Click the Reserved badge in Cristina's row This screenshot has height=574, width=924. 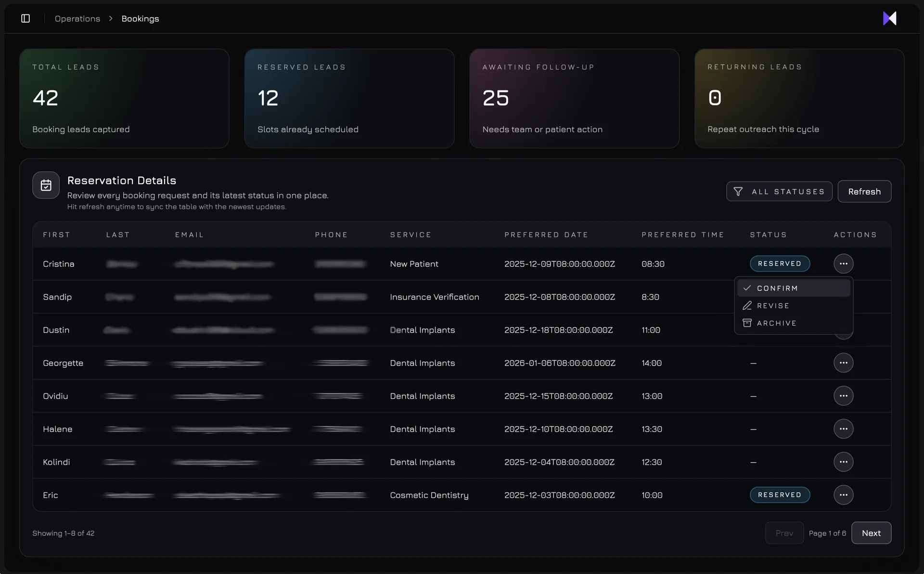tap(780, 264)
